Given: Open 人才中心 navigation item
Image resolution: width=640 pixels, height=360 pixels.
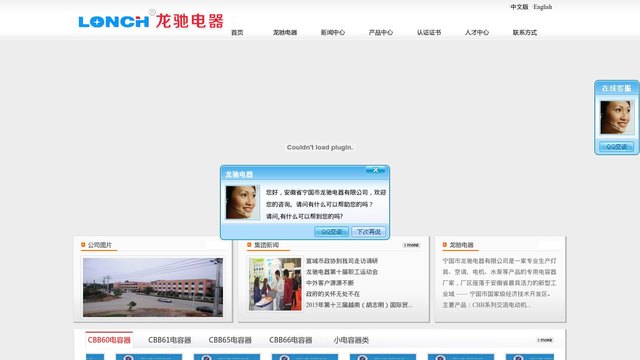Looking at the screenshot, I should 477,33.
